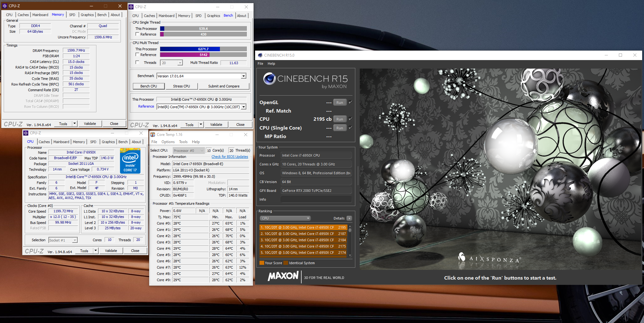Viewport: 644px width, 323px height.
Task: Click the Ranking list scrollbar down arrow
Action: 350,256
